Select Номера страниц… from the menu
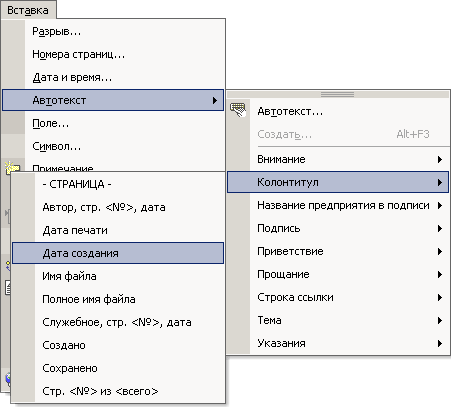Viewport: 453px width, 407px height. 113,54
